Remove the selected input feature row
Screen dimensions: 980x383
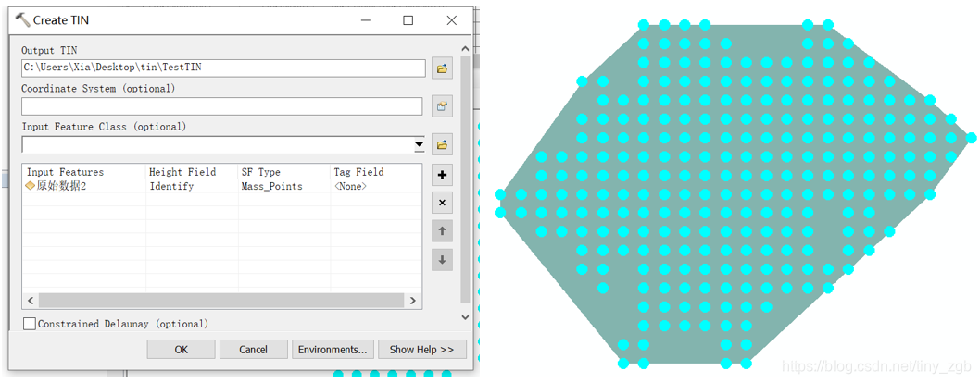coord(442,203)
